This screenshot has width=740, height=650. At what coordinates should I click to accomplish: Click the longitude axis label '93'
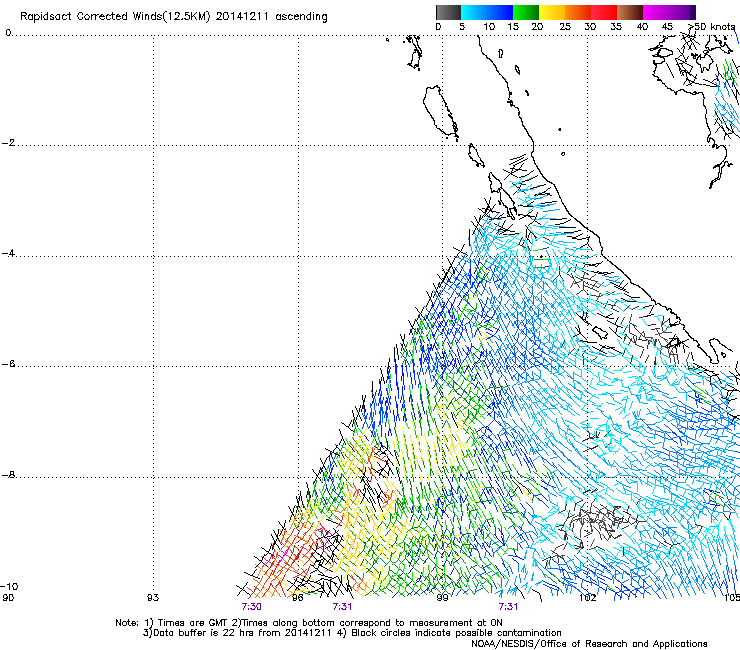(x=153, y=598)
